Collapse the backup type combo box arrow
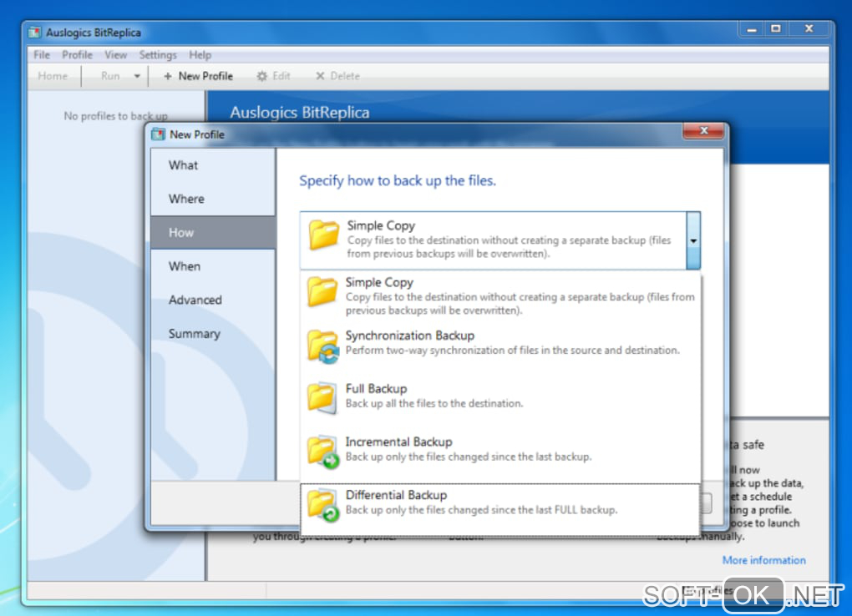This screenshot has width=852, height=616. 693,240
